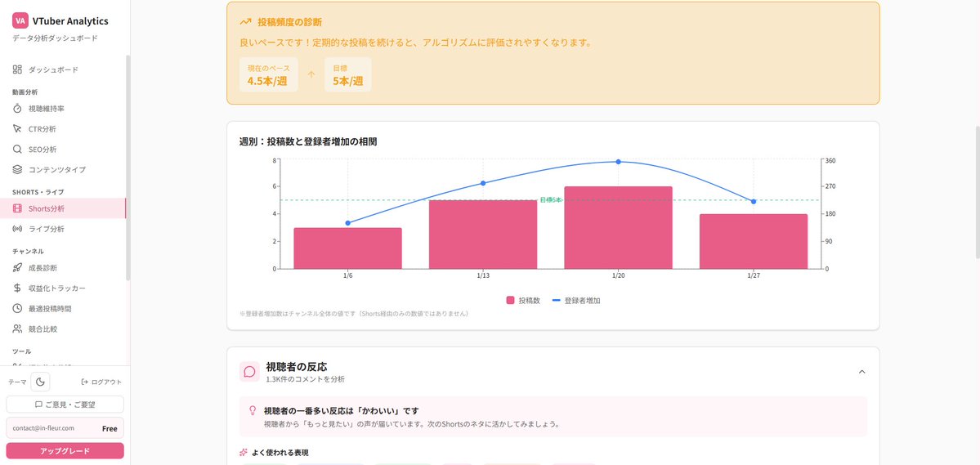Open SEO分析 page

(x=62, y=150)
